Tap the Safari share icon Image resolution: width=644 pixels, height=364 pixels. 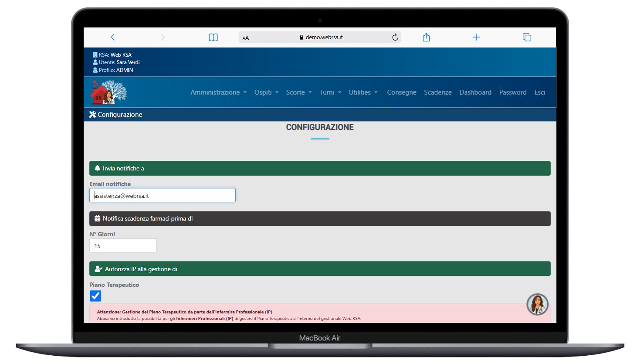click(x=426, y=37)
